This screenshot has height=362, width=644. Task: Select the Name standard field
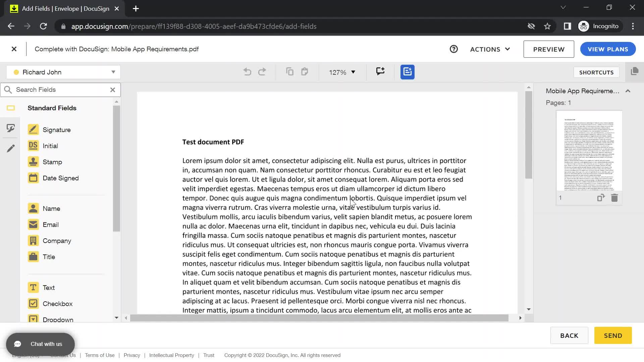click(x=51, y=208)
